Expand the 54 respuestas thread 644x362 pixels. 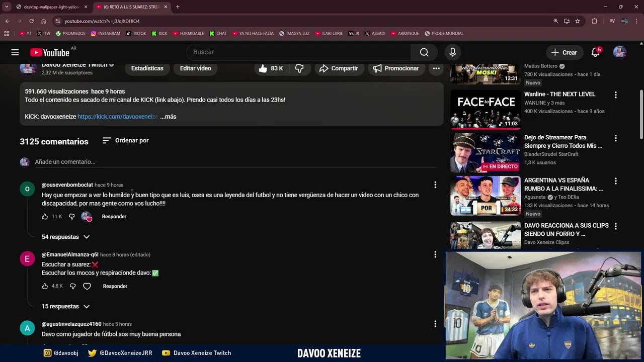pyautogui.click(x=65, y=237)
